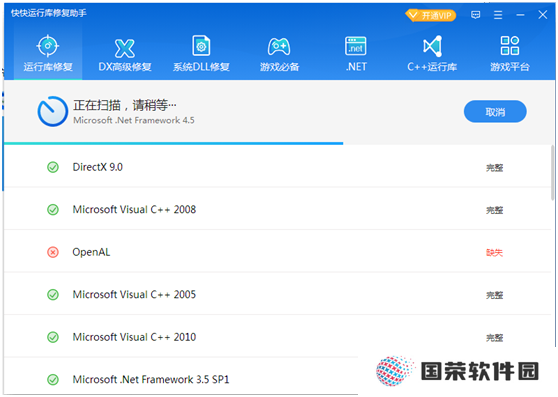Select the 游戏必备 tab
The width and height of the screenshot is (558, 397).
(x=279, y=53)
